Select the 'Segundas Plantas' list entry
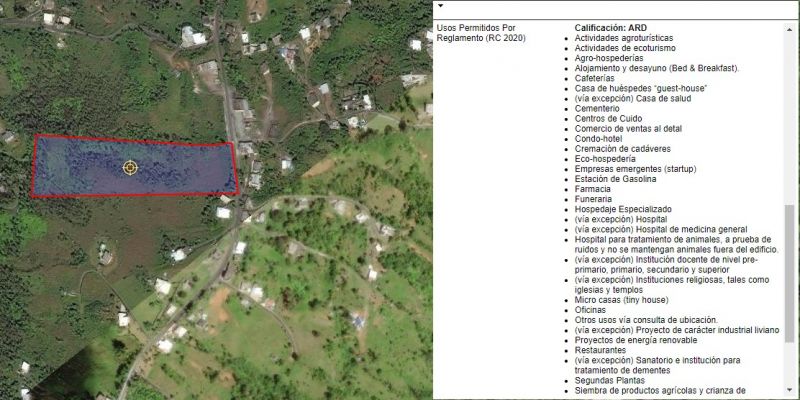Viewport: 800px width, 400px height. coord(610,380)
